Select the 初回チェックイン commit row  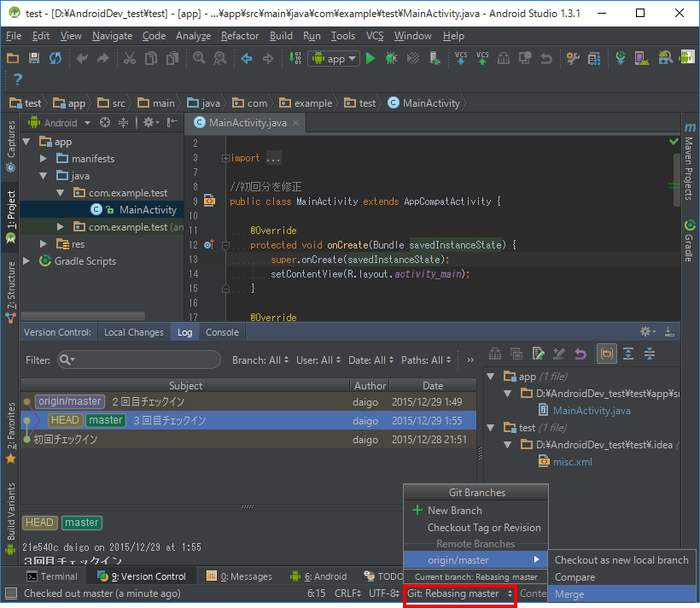tap(248, 439)
